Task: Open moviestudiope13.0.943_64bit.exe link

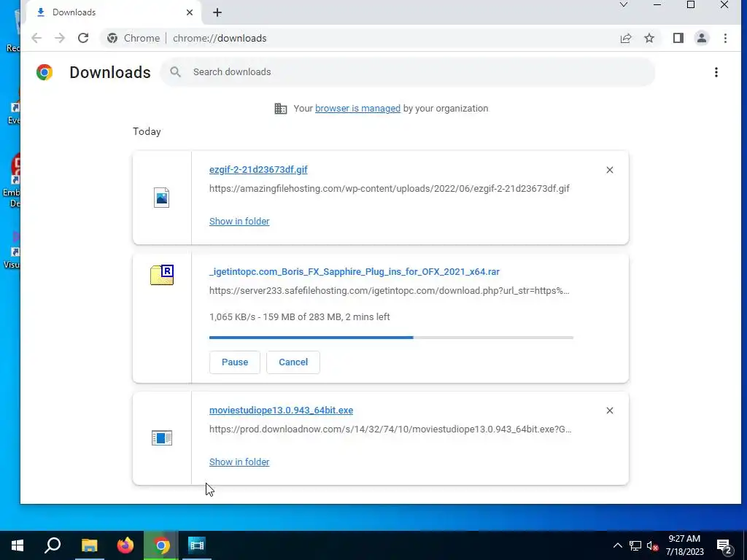Action: pyautogui.click(x=281, y=411)
